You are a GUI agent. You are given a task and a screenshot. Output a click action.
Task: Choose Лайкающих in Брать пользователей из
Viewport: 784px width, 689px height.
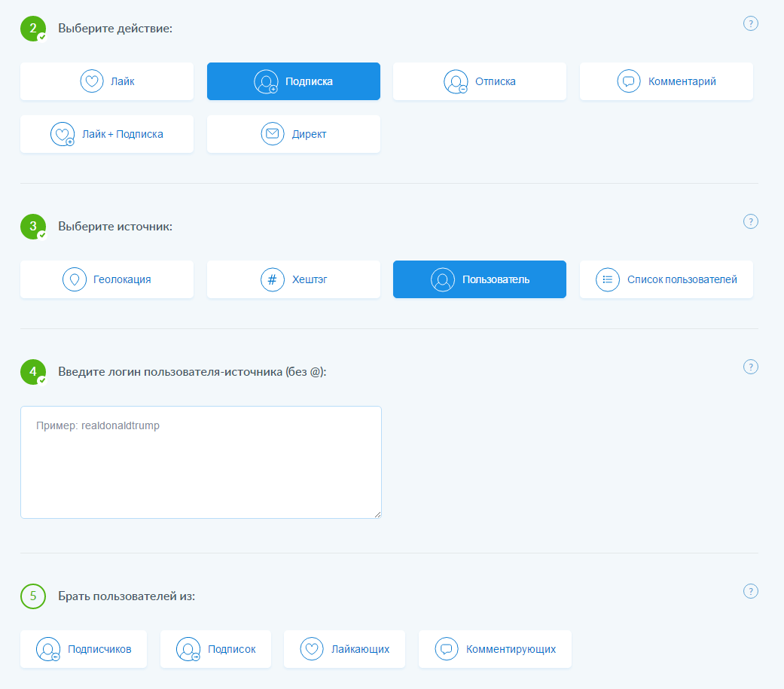[344, 648]
